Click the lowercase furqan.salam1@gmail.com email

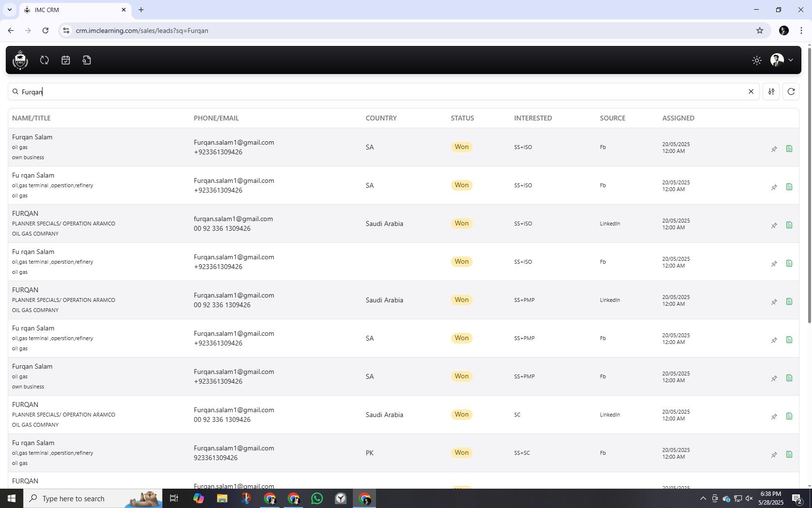point(233,219)
